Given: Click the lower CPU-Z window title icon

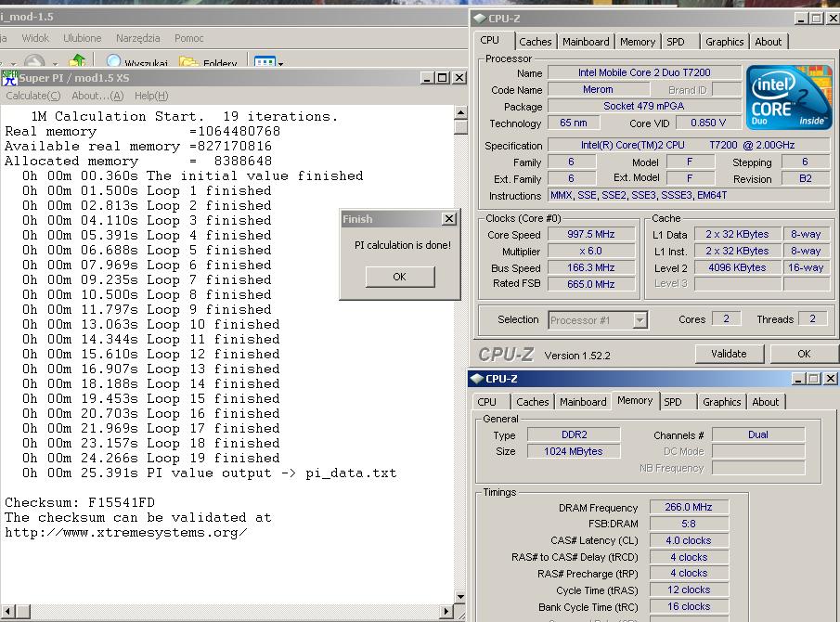Looking at the screenshot, I should [477, 379].
